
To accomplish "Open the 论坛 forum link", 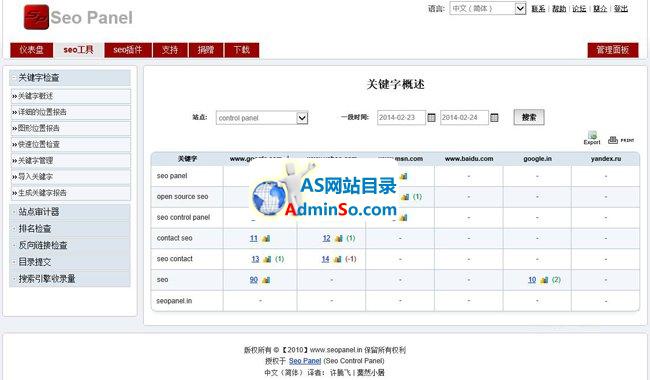I will pyautogui.click(x=579, y=8).
